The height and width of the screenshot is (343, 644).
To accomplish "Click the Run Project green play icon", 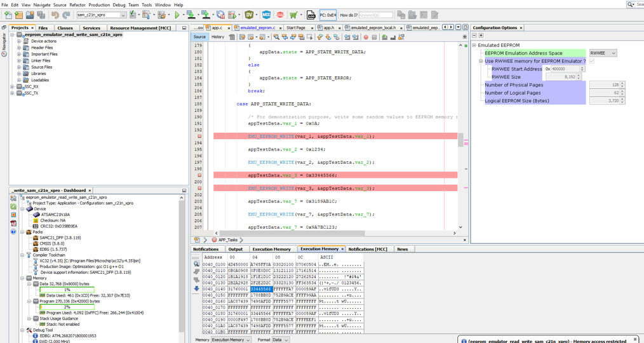I will coord(177,15).
